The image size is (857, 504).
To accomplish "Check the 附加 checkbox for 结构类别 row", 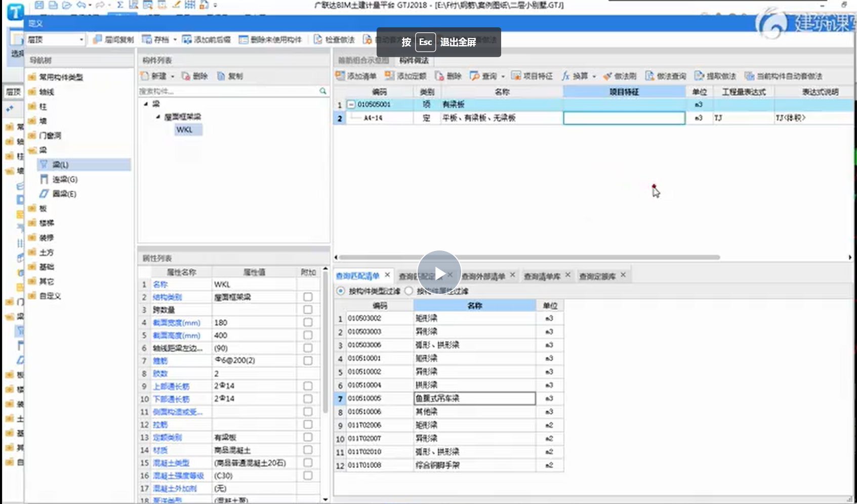I will [308, 297].
